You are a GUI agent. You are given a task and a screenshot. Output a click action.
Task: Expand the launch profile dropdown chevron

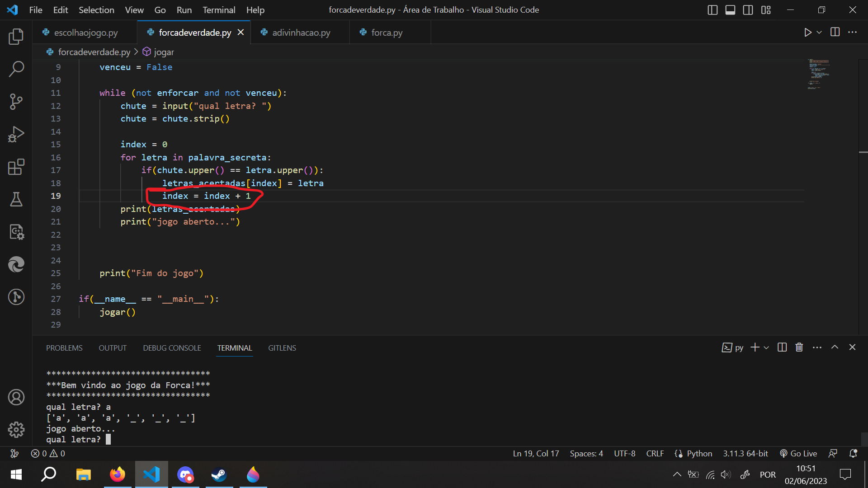pos(766,347)
